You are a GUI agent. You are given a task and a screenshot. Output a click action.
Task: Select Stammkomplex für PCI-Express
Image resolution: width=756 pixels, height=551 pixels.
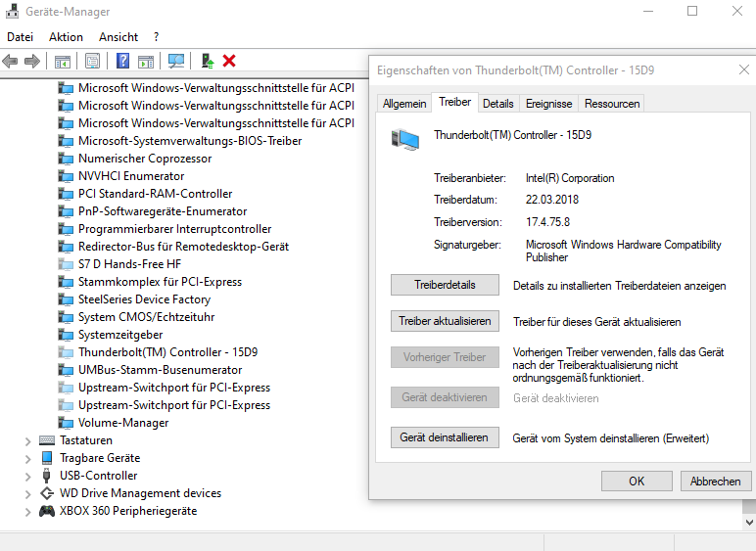tap(160, 282)
